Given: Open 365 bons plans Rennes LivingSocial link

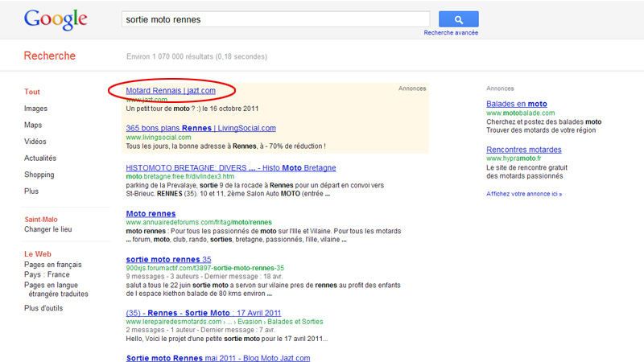Looking at the screenshot, I should tap(200, 128).
